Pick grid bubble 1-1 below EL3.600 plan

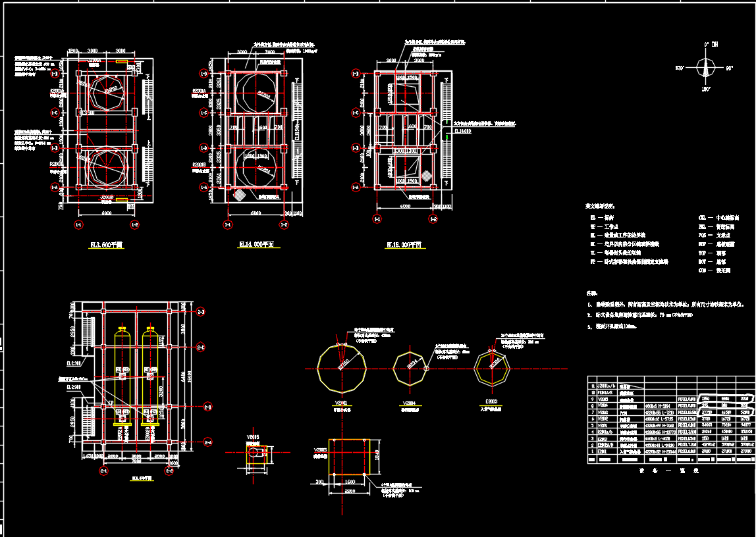coord(78,225)
